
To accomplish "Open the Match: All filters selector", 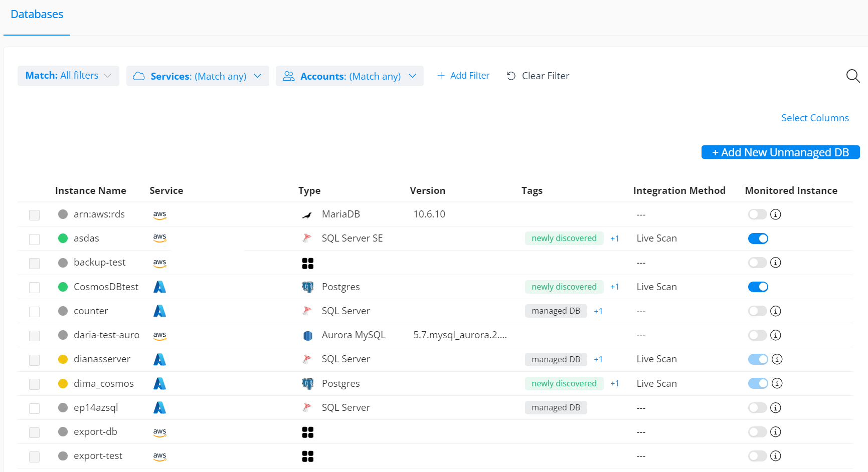I will [68, 75].
